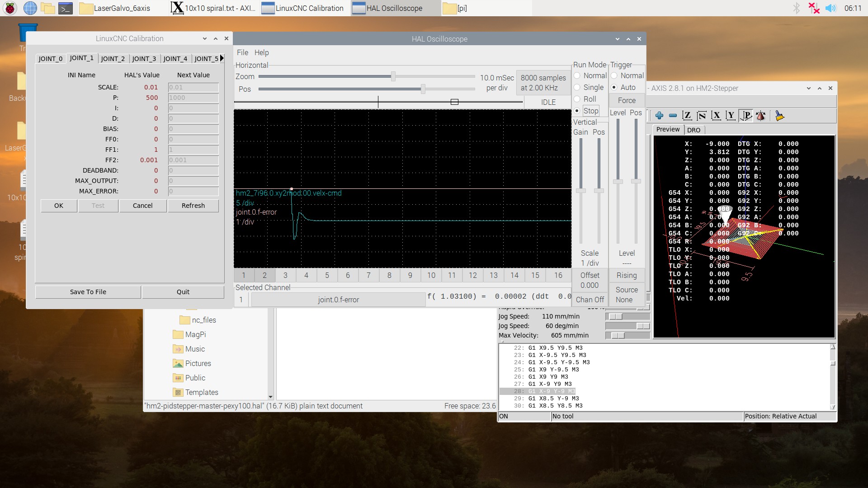Click FF2 Next Value input field
Image resolution: width=868 pixels, height=488 pixels.
[193, 160]
